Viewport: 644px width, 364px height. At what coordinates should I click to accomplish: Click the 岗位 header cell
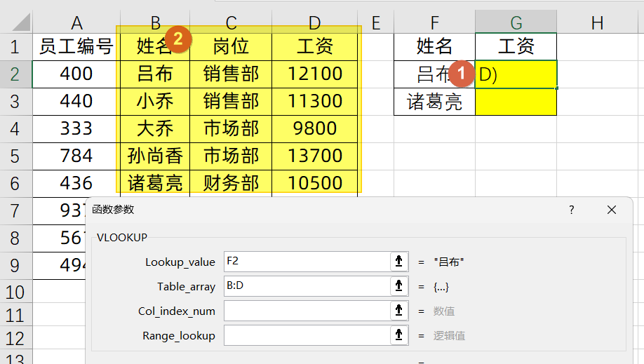pos(231,47)
